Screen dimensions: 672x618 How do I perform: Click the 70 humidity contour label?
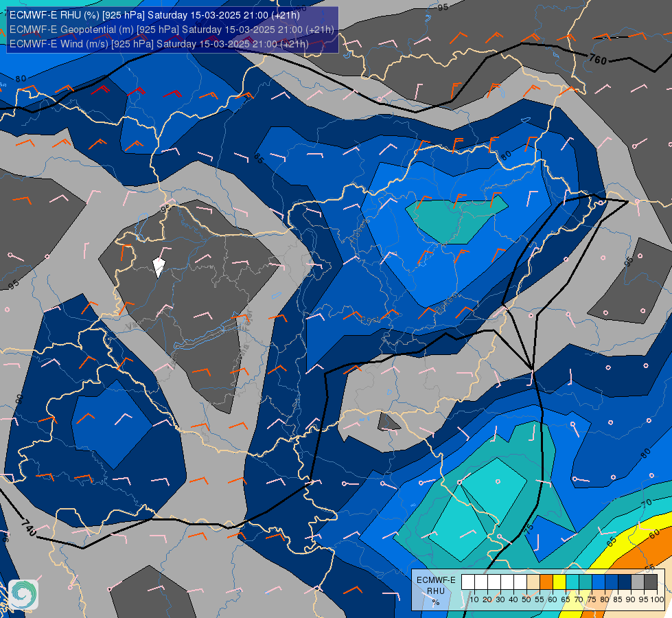point(647,503)
